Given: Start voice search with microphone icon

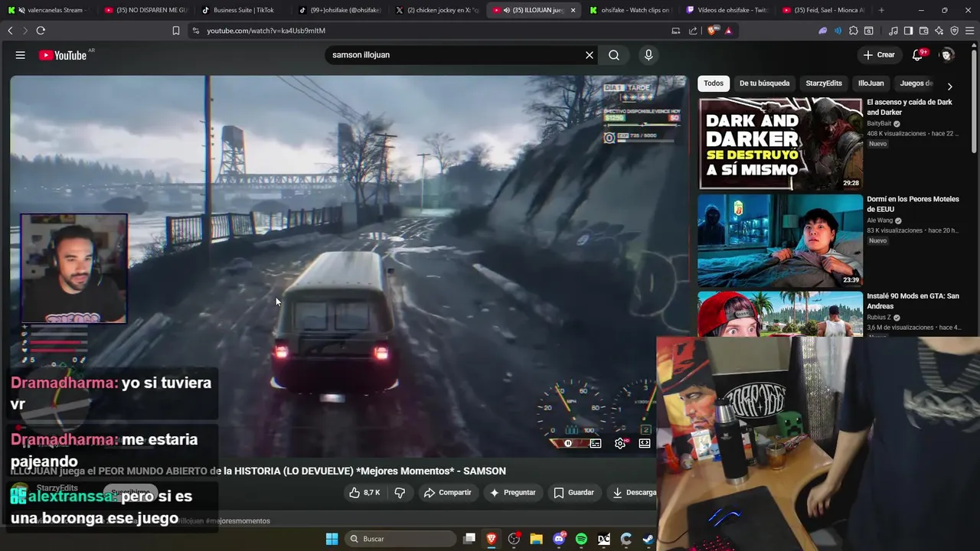Looking at the screenshot, I should (x=648, y=55).
